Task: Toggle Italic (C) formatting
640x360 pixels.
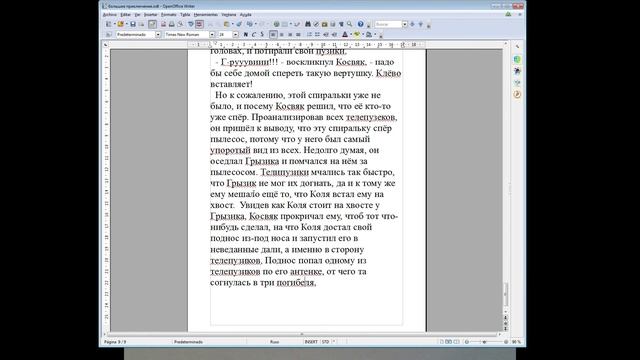Action: click(x=253, y=35)
